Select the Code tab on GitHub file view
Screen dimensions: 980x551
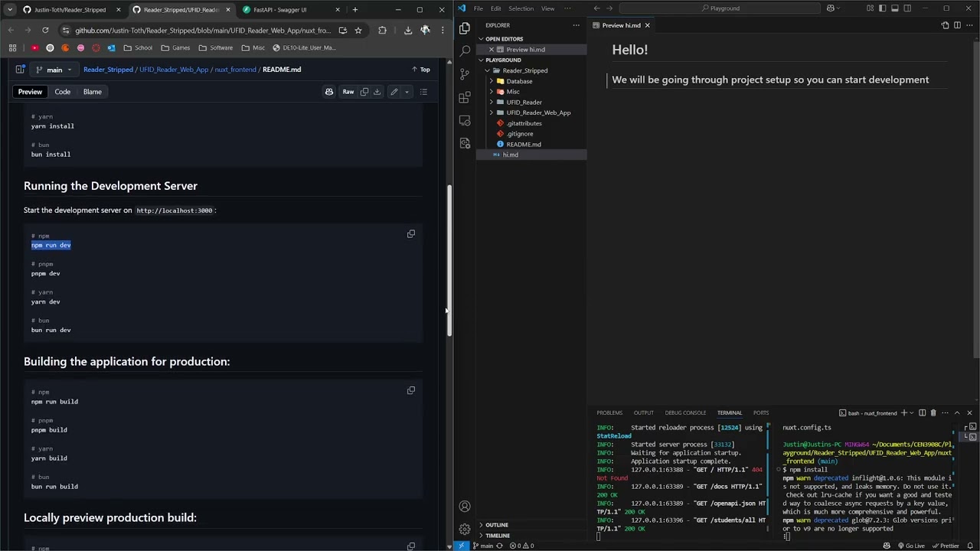pos(63,92)
